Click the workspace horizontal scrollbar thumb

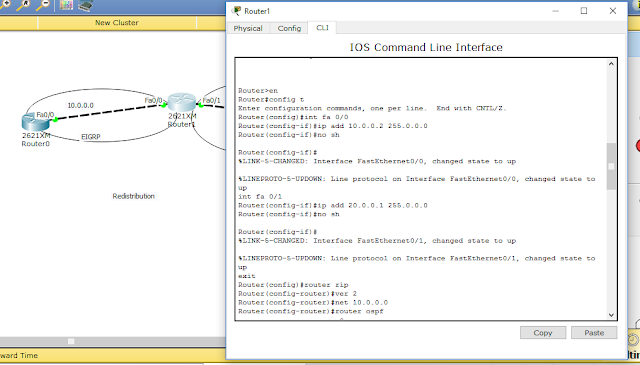[71, 341]
